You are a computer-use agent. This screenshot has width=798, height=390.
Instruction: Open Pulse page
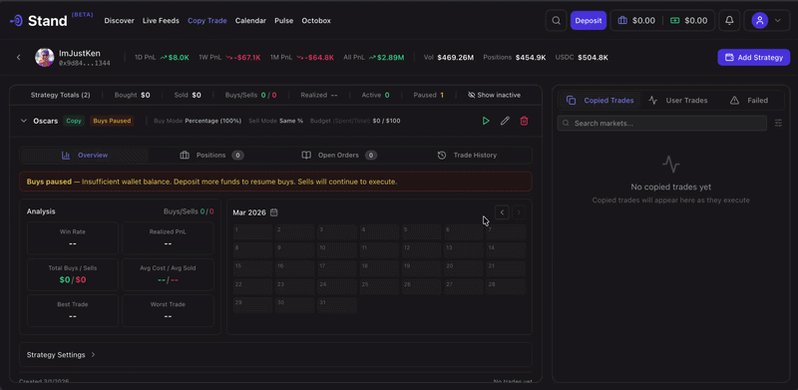[x=284, y=21]
